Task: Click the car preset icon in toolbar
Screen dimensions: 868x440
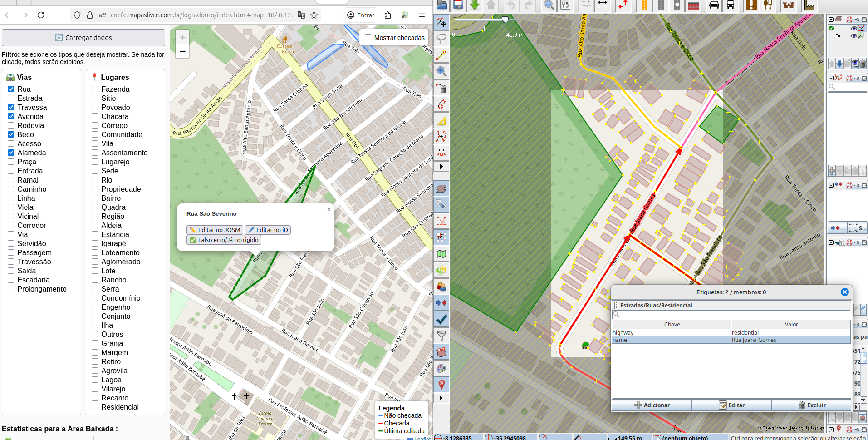Action: [714, 5]
